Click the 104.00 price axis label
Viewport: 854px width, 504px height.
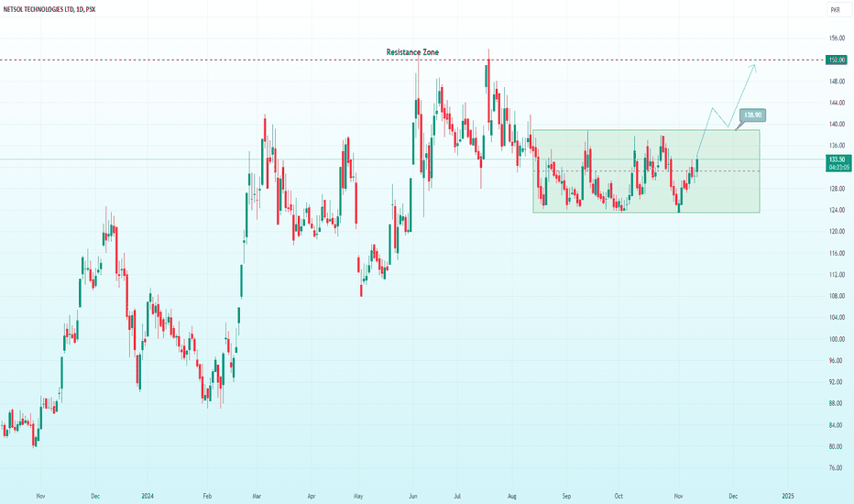click(837, 318)
